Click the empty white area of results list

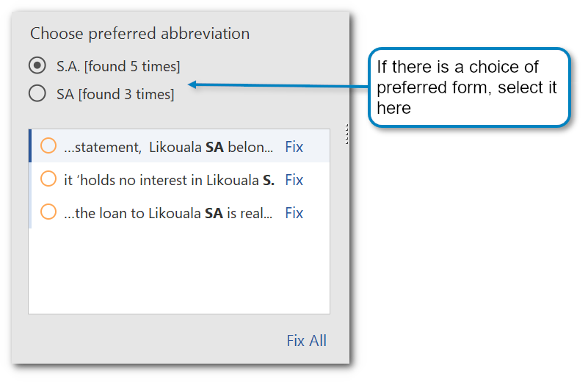178,270
